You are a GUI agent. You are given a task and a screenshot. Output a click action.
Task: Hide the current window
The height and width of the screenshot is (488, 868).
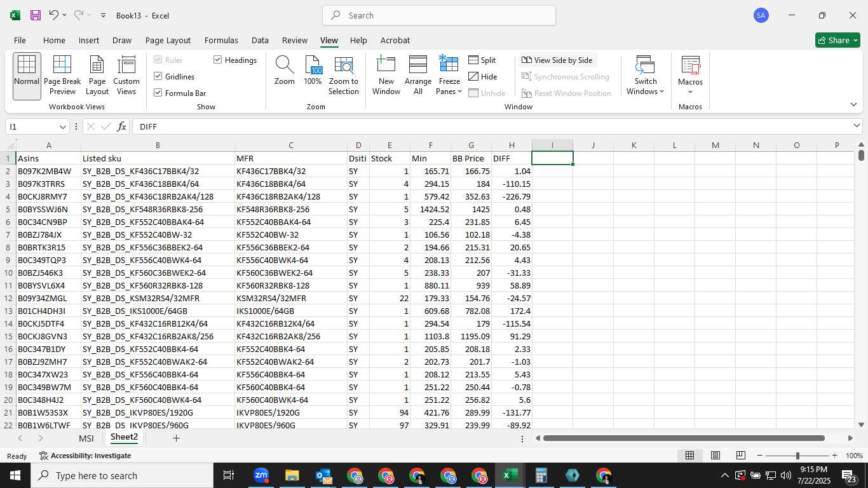[483, 76]
